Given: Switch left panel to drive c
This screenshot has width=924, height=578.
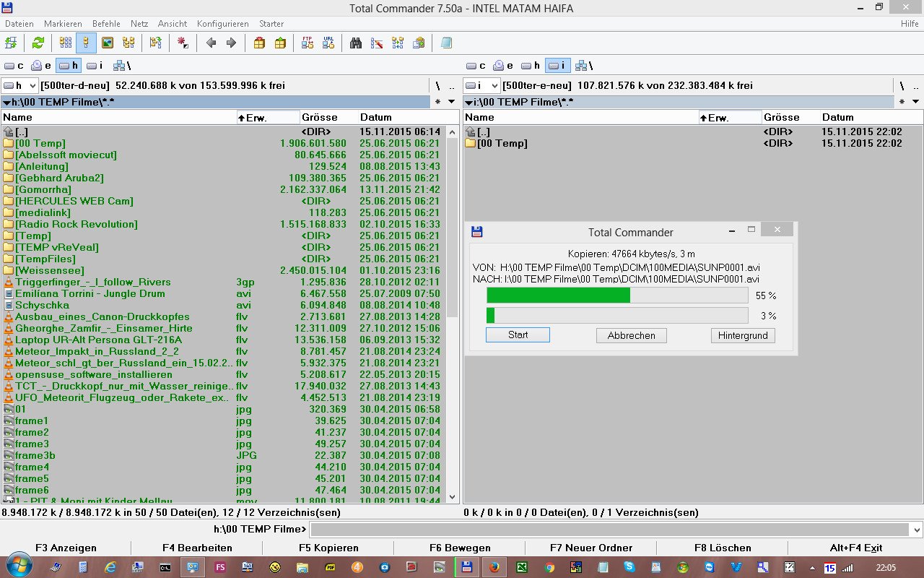Looking at the screenshot, I should [14, 66].
